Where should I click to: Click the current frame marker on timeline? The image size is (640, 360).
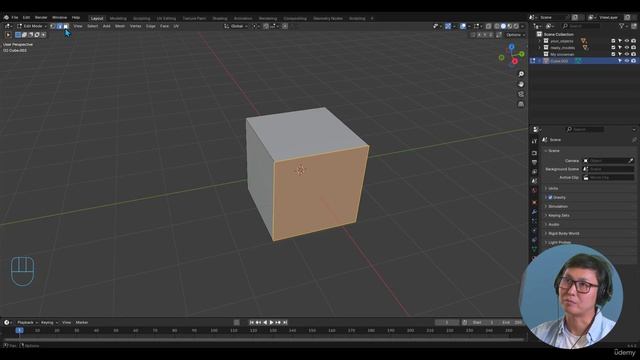[19, 330]
